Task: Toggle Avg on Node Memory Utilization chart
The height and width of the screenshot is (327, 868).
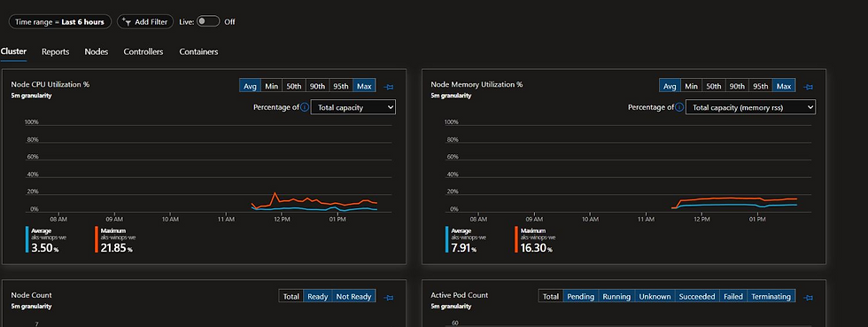Action: pyautogui.click(x=670, y=86)
